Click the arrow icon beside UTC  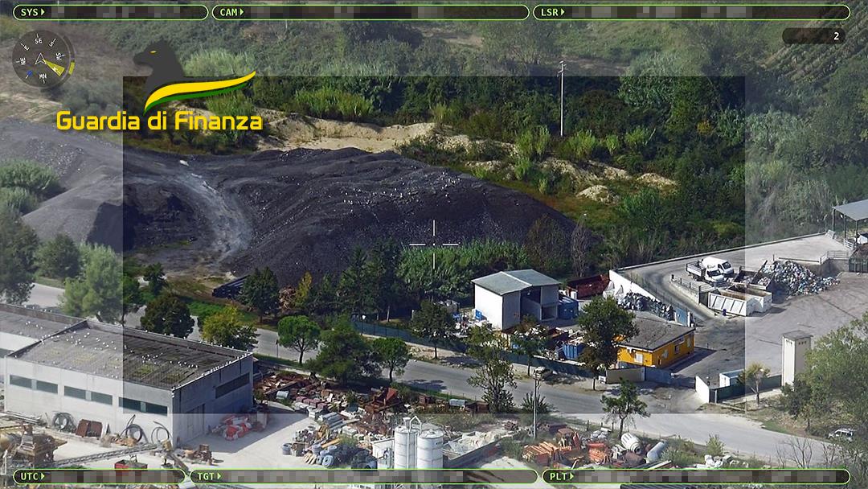coord(43,476)
